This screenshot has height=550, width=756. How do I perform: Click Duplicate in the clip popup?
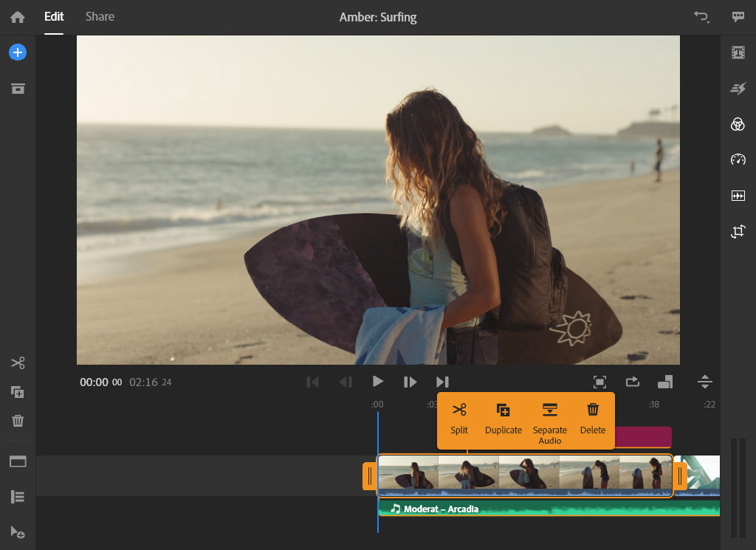504,419
